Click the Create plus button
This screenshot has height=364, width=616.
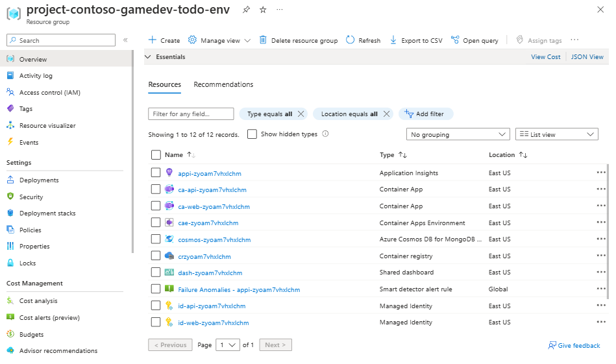coord(164,40)
